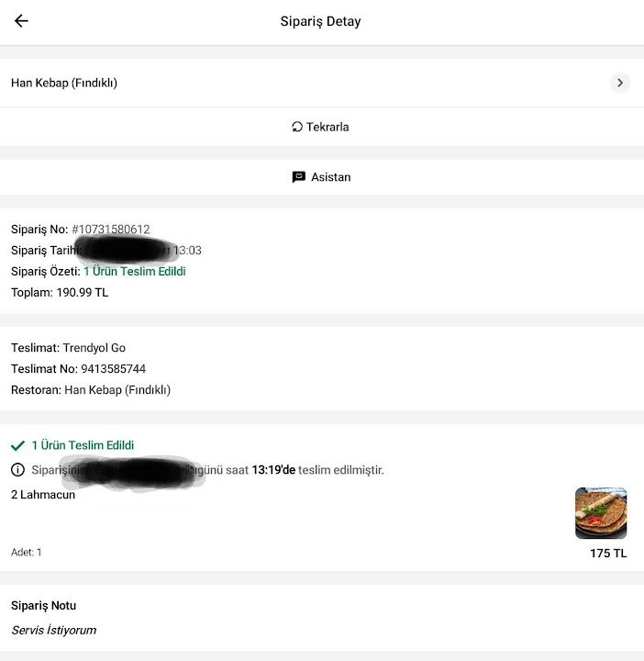Click the green delivered checkmark icon

click(x=17, y=445)
